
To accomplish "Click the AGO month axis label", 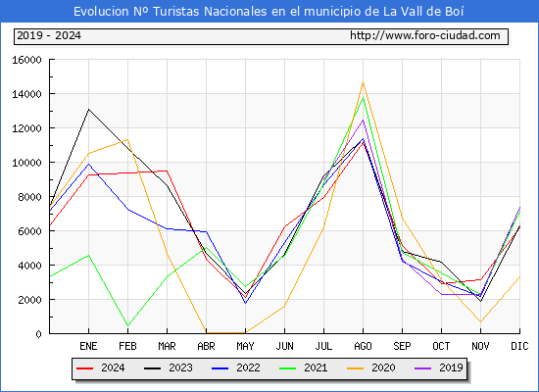I will coord(363,346).
